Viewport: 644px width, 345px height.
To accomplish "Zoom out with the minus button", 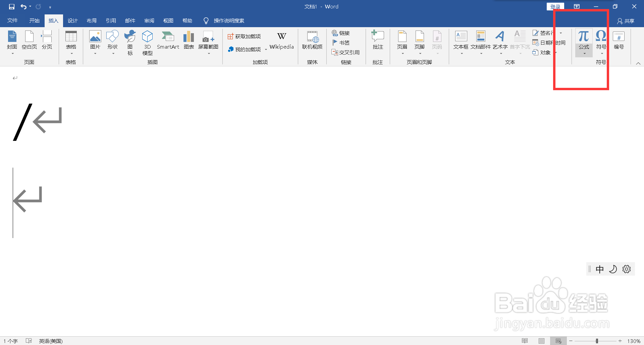I will click(571, 341).
